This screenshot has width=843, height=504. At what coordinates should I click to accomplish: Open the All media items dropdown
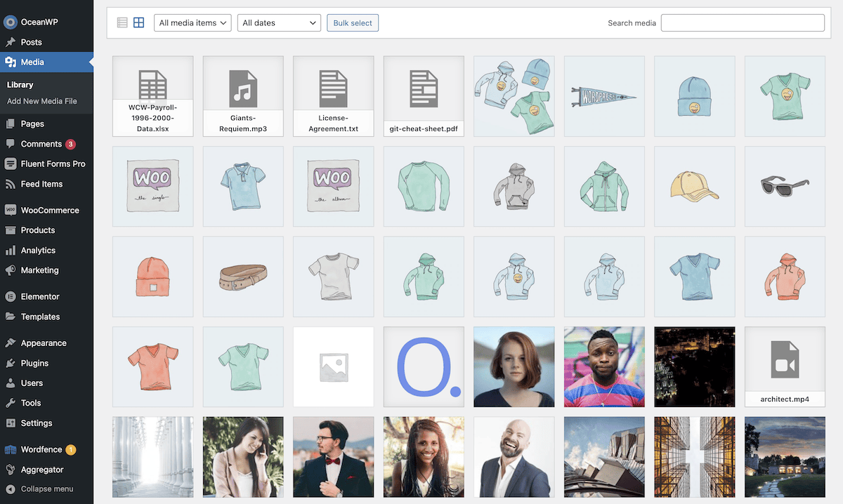pos(192,23)
